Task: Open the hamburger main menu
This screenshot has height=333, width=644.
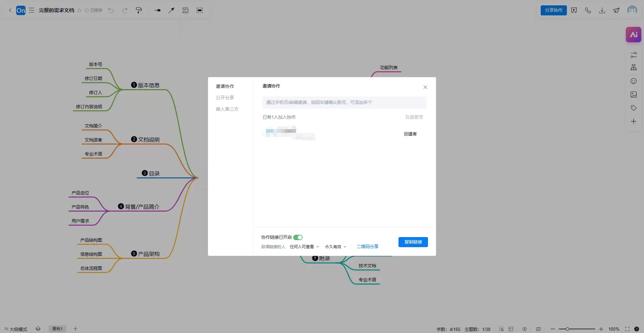Action: tap(32, 10)
